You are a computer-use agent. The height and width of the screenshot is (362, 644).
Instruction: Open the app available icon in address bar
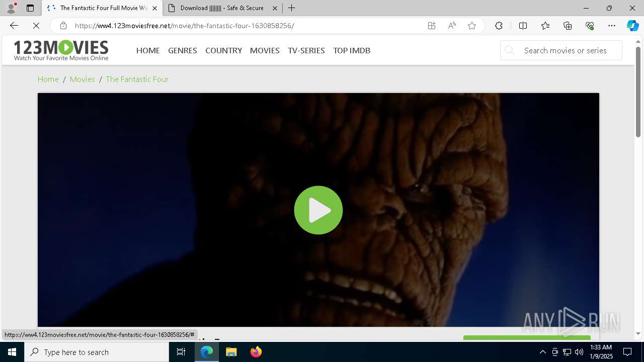(432, 26)
